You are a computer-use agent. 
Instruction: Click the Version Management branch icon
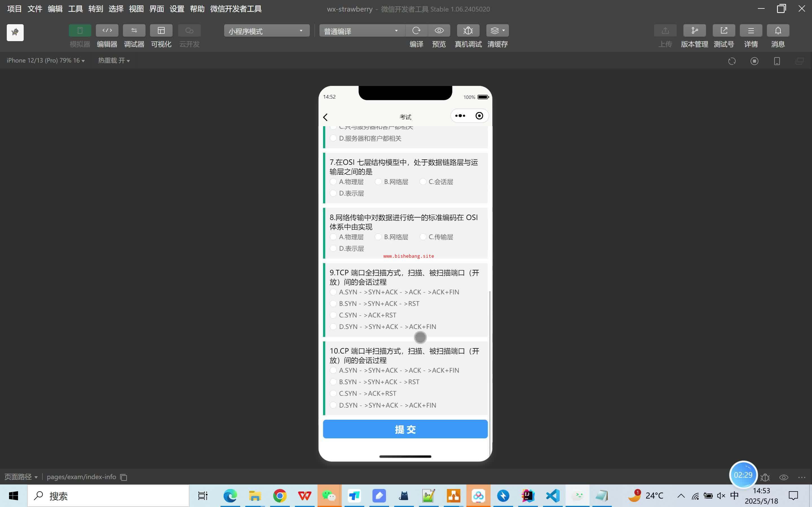coord(694,30)
